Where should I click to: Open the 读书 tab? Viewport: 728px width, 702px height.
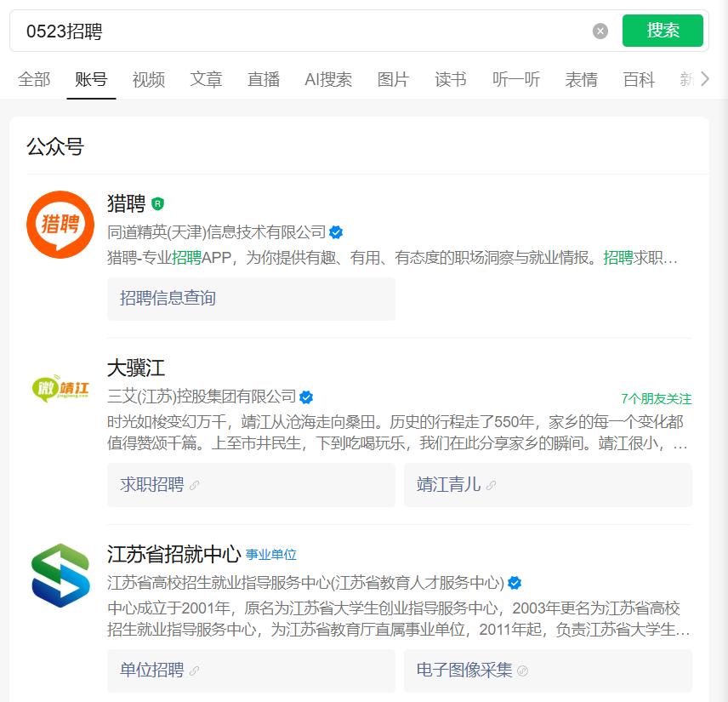pos(451,79)
